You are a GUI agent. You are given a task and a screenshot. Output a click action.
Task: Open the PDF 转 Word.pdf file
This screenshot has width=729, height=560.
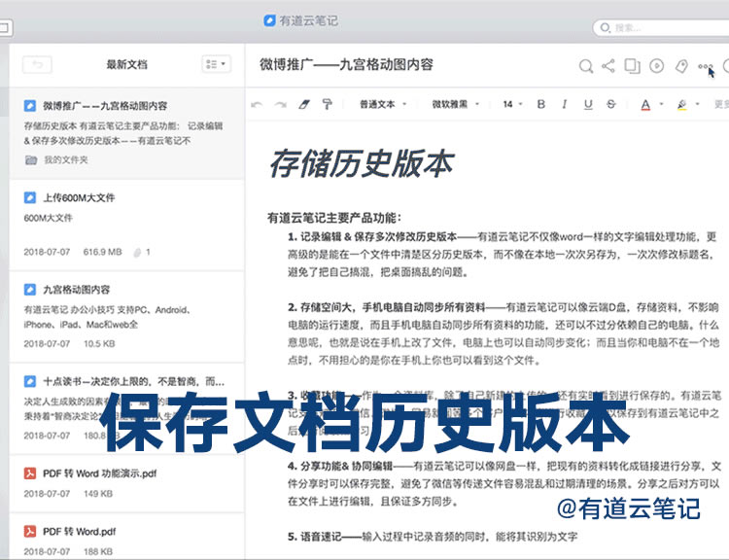click(x=127, y=538)
